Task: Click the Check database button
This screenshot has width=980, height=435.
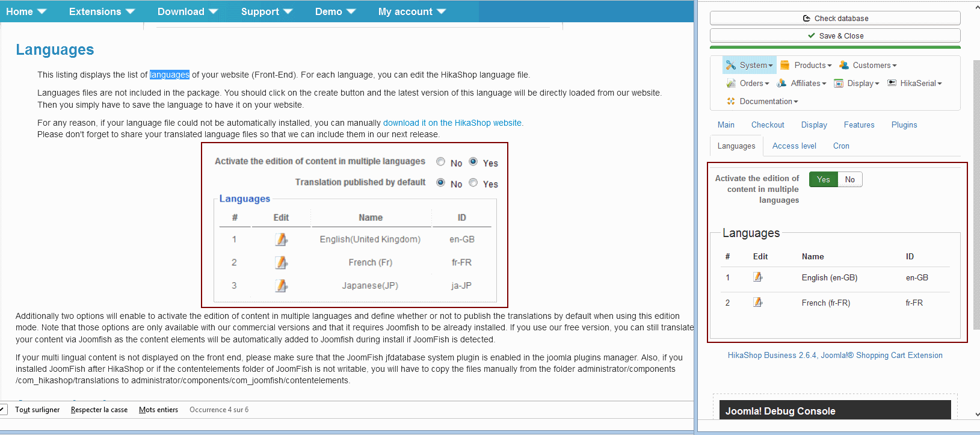Action: pyautogui.click(x=835, y=18)
